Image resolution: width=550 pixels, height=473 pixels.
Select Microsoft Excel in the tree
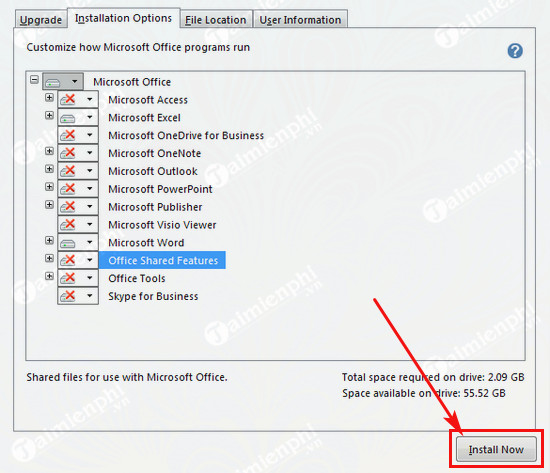point(145,118)
